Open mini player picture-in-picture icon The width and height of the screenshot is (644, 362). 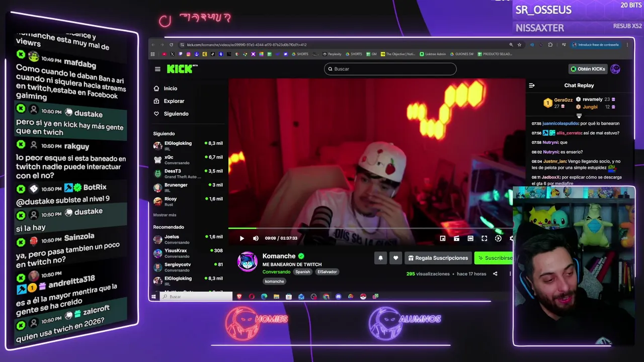coord(443,238)
